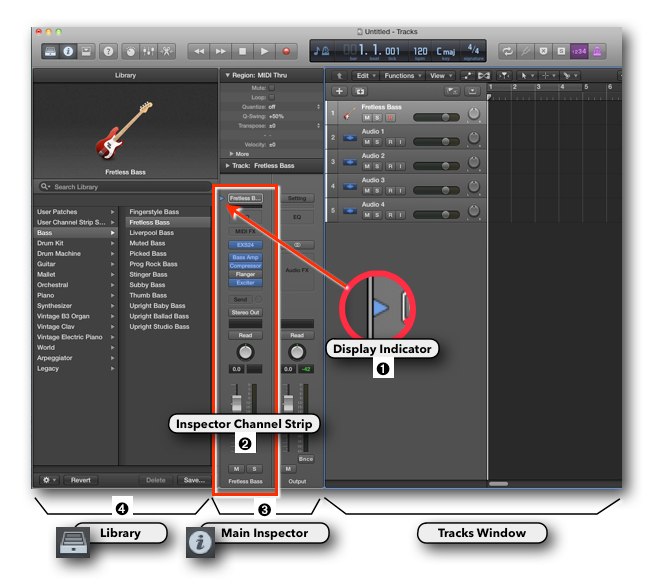The image size is (651, 581).
Task: Enable the metronome click button
Action: coord(598,50)
